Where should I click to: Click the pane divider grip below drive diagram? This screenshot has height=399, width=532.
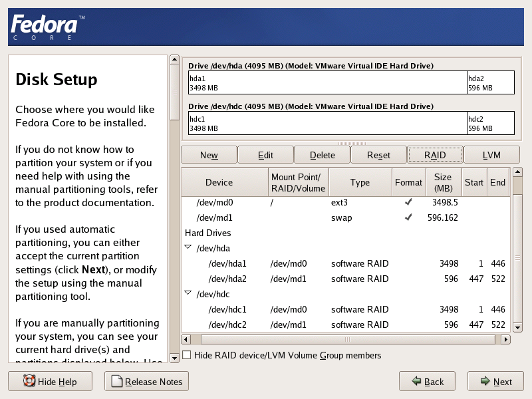(x=352, y=144)
